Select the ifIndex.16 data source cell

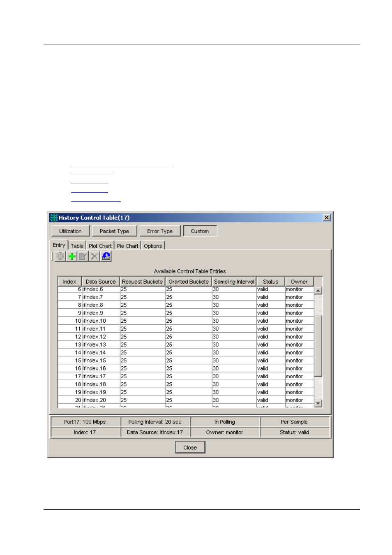click(x=101, y=368)
